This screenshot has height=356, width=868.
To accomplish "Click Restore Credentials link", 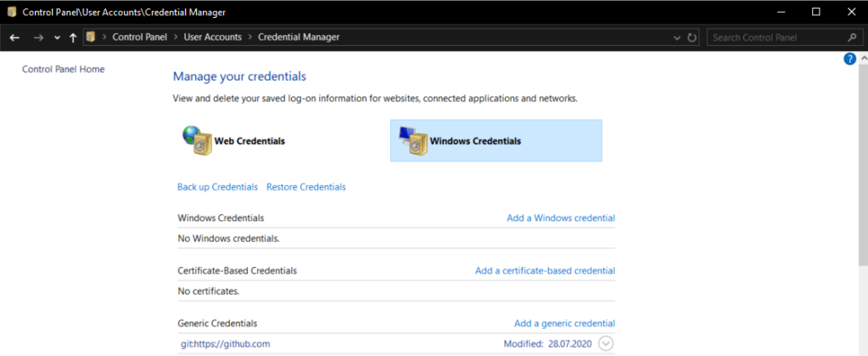I will click(x=305, y=187).
